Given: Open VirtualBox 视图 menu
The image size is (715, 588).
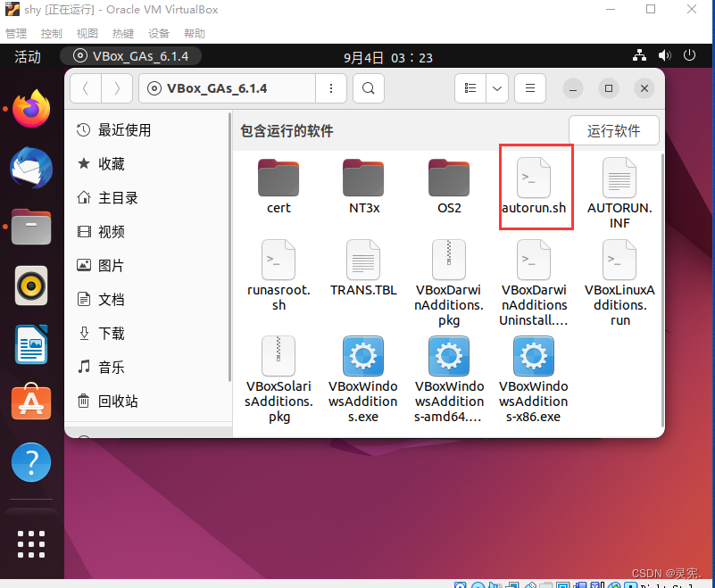Looking at the screenshot, I should click(x=87, y=33).
